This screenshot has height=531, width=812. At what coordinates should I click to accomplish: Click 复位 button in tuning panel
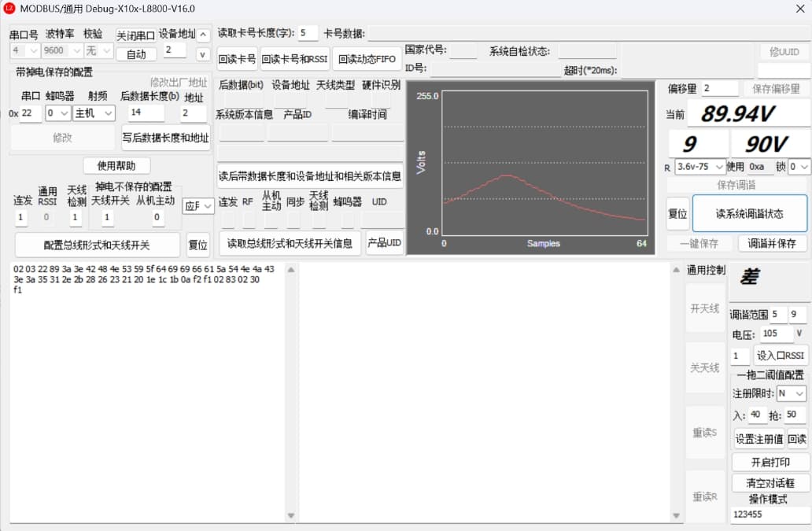[x=677, y=214]
